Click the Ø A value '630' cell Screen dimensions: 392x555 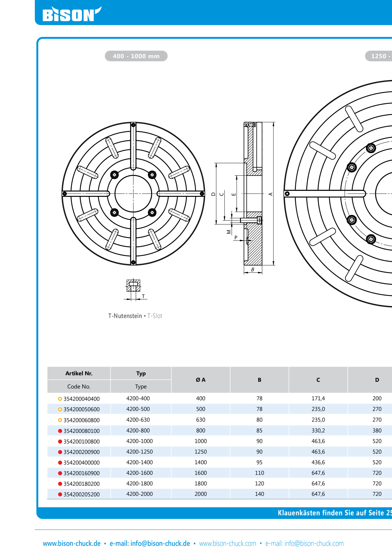click(x=201, y=420)
